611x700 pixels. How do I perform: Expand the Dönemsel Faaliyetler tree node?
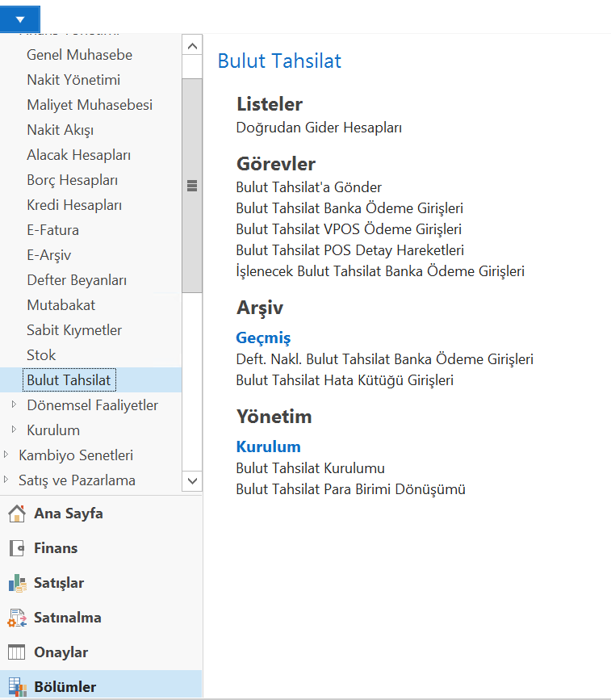click(14, 404)
